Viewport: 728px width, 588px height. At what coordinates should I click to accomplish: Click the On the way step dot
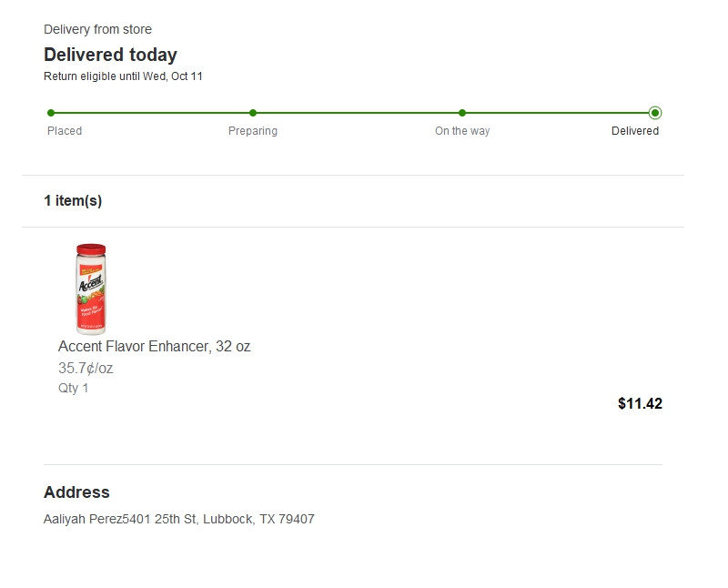[x=462, y=113]
